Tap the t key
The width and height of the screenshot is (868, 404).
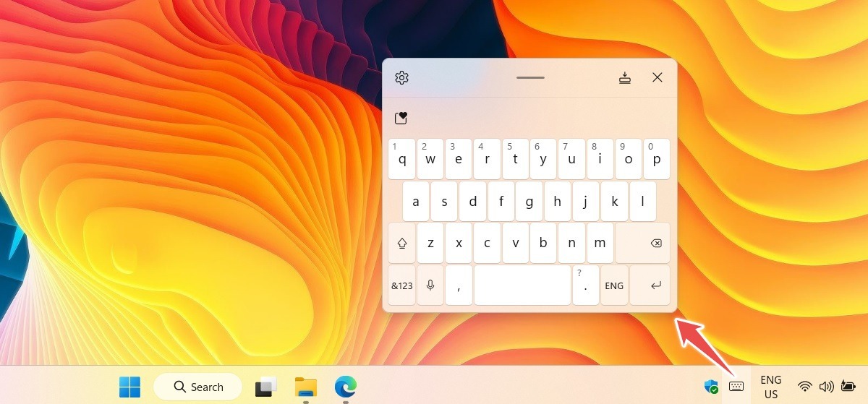pos(515,159)
